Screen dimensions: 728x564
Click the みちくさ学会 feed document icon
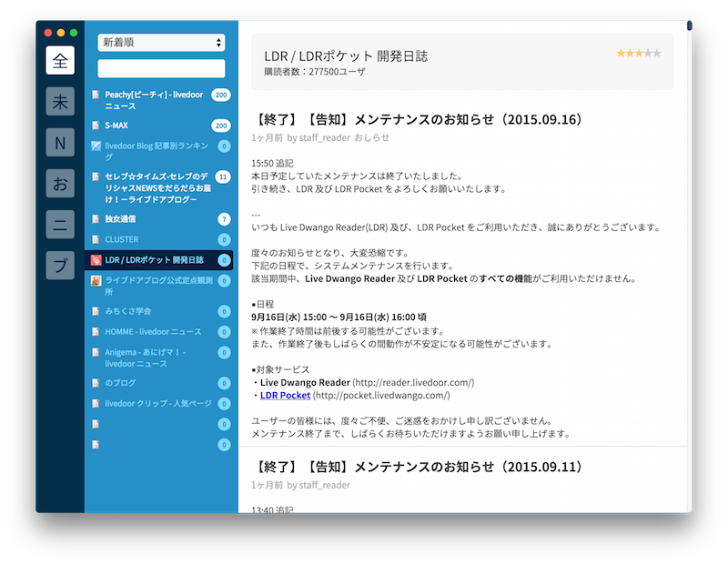point(96,311)
